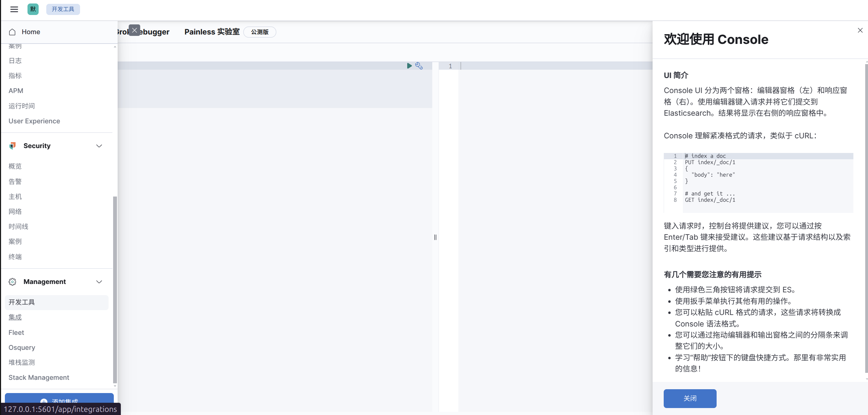The width and height of the screenshot is (868, 415).
Task: Go to Home in side nav
Action: (x=31, y=32)
